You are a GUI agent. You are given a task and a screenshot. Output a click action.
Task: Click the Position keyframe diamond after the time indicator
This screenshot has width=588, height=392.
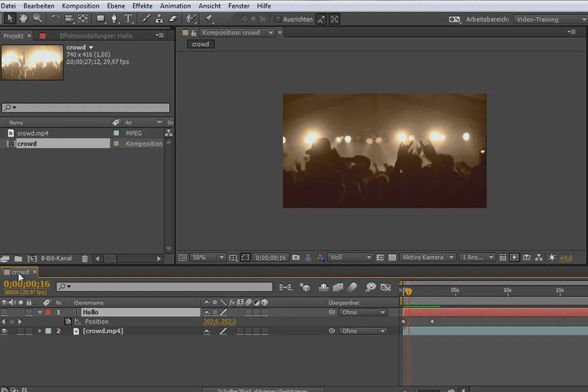432,322
